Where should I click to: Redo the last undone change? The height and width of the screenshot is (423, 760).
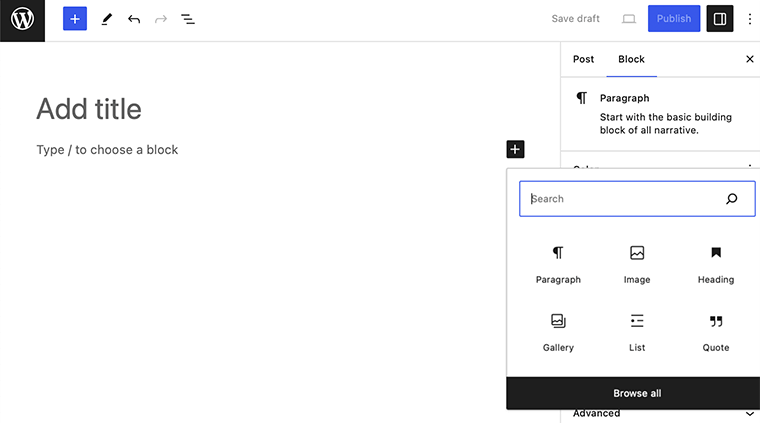coord(161,19)
